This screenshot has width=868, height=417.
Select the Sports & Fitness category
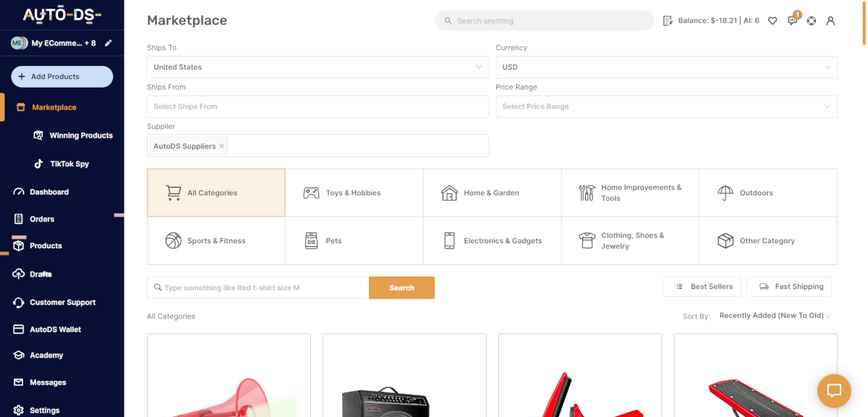pos(216,241)
